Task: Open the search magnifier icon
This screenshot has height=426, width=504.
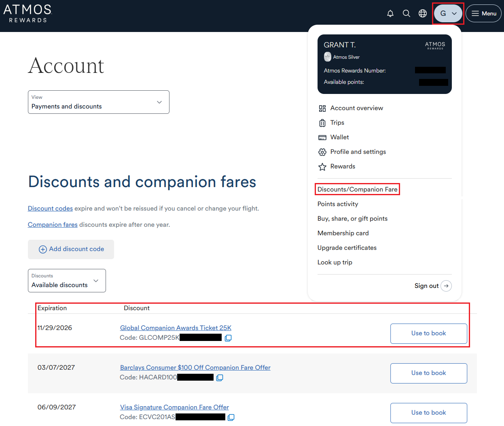Action: [407, 13]
